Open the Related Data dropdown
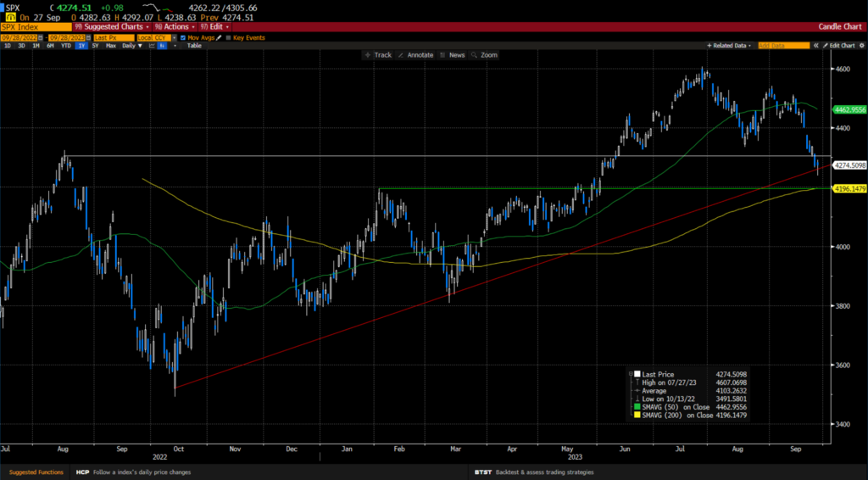This screenshot has width=868, height=480. (732, 45)
